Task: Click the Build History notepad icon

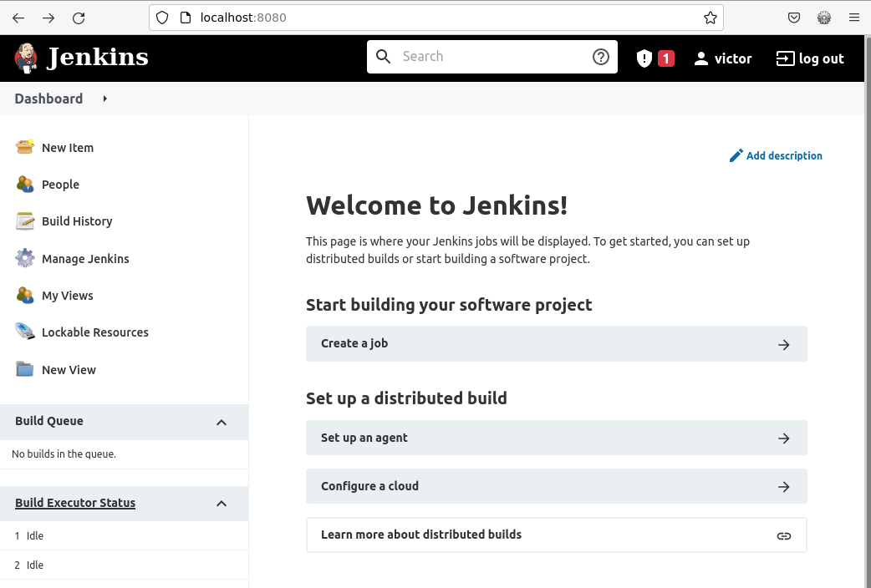Action: [25, 221]
